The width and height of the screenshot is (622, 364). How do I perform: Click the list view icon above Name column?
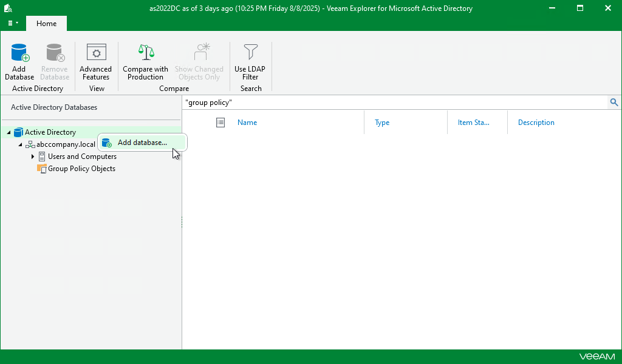[x=220, y=122]
